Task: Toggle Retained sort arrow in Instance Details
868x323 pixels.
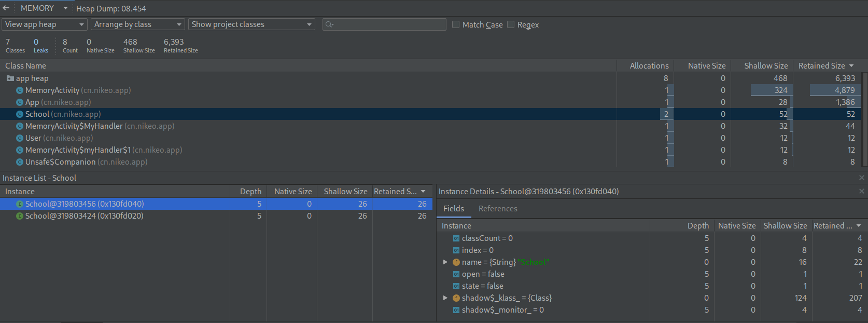Action: [x=859, y=226]
